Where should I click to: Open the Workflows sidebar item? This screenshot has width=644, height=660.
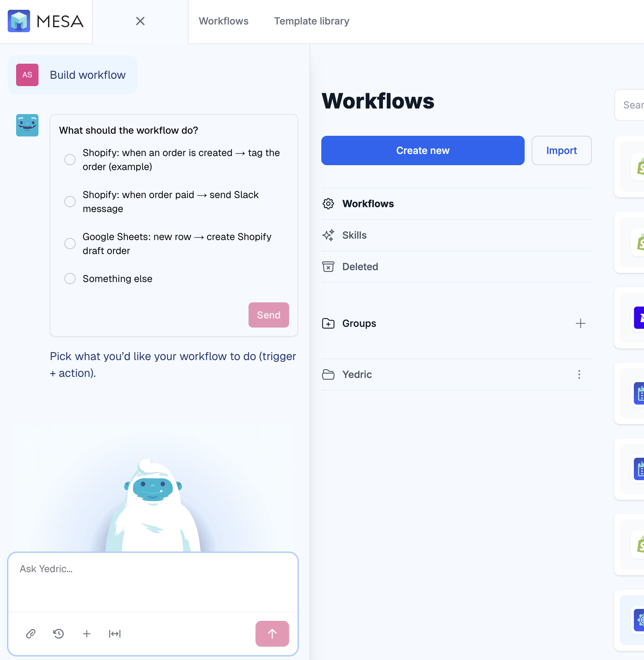click(x=456, y=204)
